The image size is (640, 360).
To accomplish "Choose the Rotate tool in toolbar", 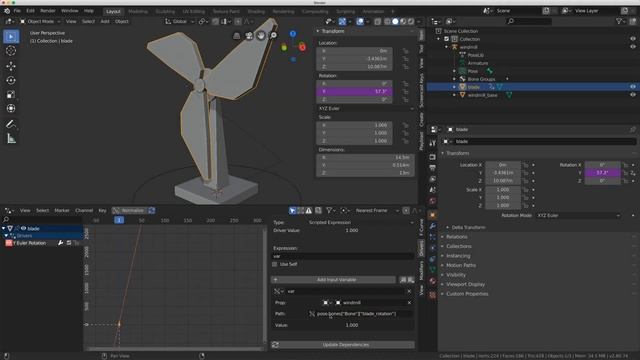I will [x=11, y=80].
